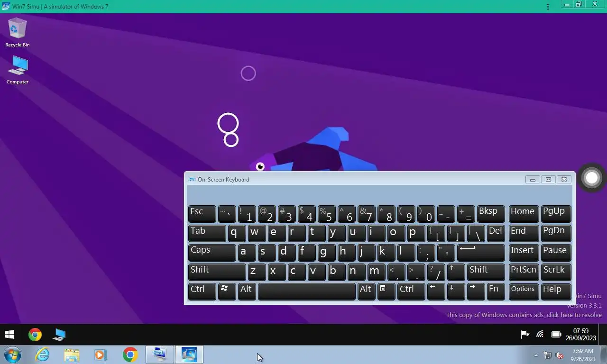The image size is (607, 364).
Task: Click the host Windows Start button
Action: 9,335
